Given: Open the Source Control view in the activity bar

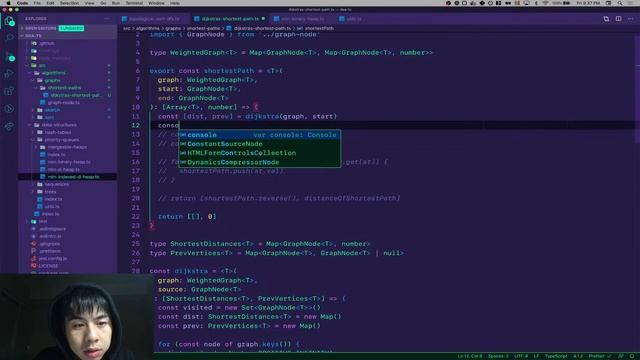Looking at the screenshot, I should pyautogui.click(x=9, y=56).
